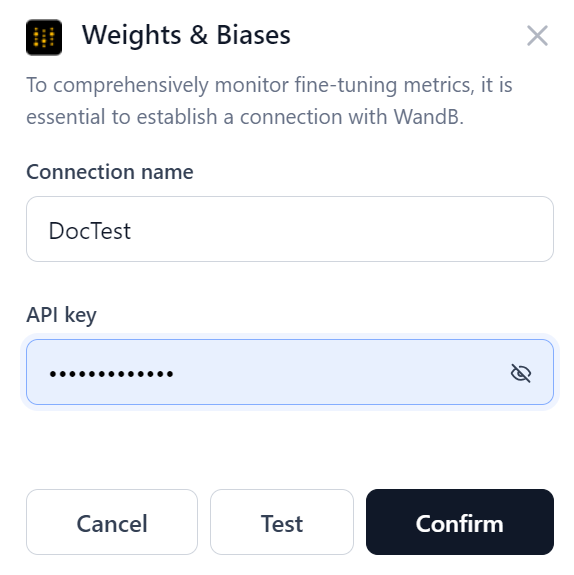Click the Cancel button

pyautogui.click(x=112, y=522)
